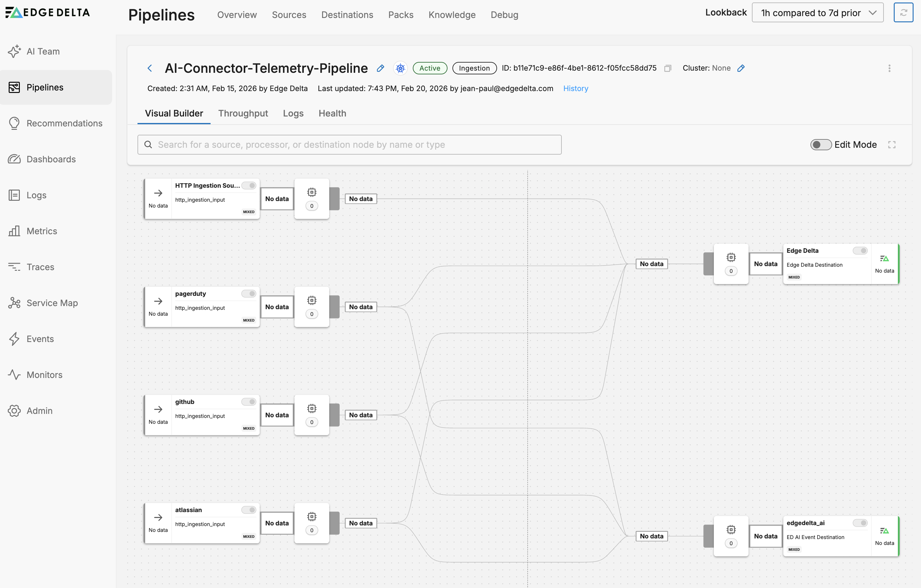The image size is (921, 588).
Task: Click the Kubernetes wheel icon next to the pipeline name
Action: click(x=400, y=68)
